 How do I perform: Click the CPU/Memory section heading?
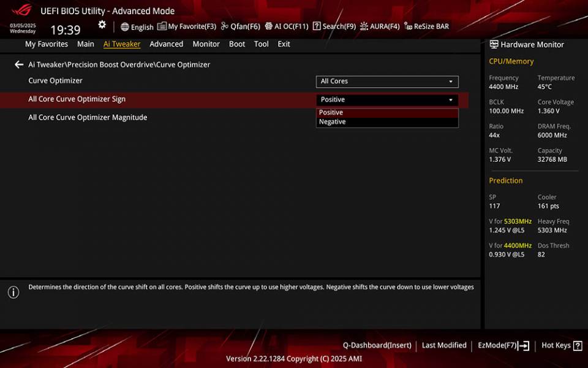coord(511,61)
